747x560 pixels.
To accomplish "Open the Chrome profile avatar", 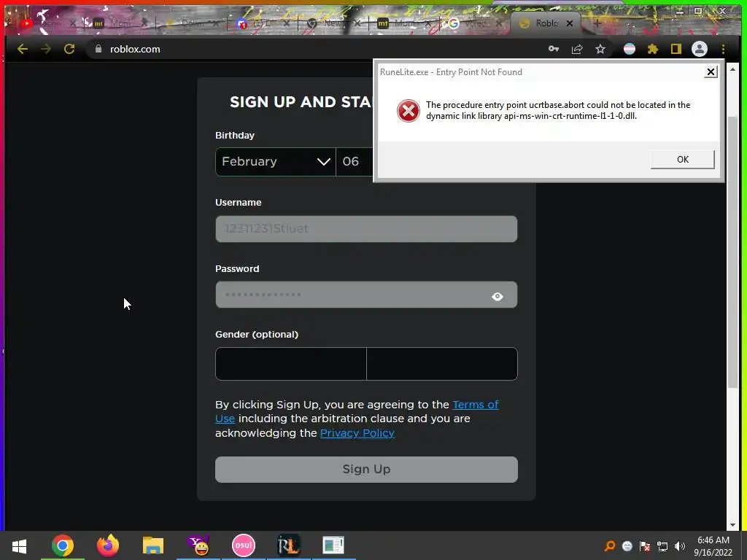I will [700, 49].
